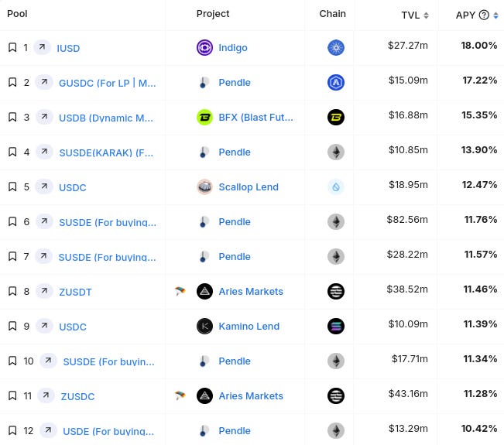Bookmark the SUSDE pool in row 7

coord(12,256)
